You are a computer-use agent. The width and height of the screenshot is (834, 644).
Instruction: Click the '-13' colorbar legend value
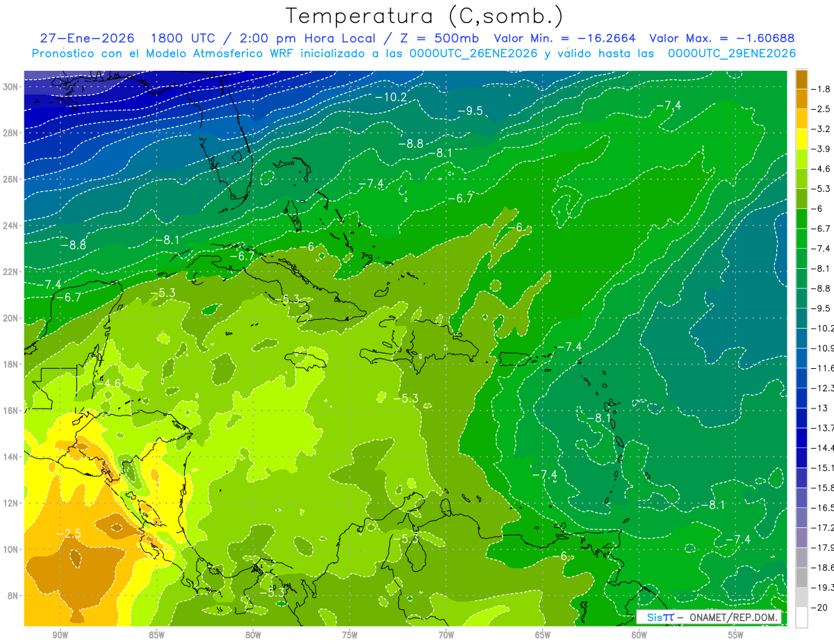tap(820, 408)
